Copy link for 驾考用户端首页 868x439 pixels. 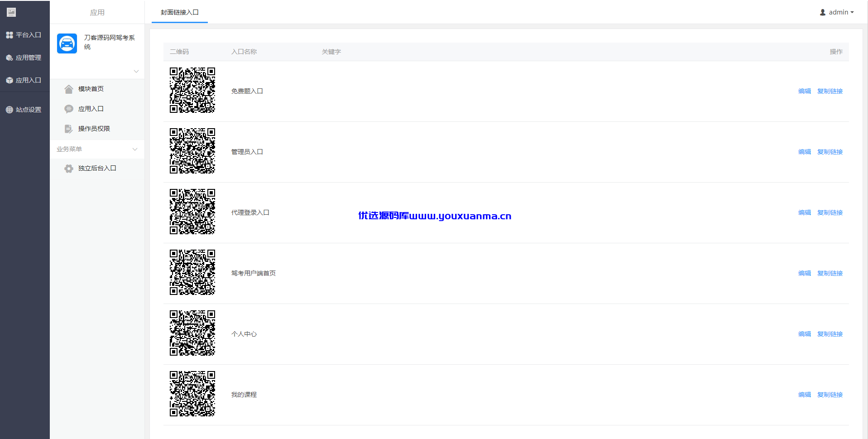(830, 273)
